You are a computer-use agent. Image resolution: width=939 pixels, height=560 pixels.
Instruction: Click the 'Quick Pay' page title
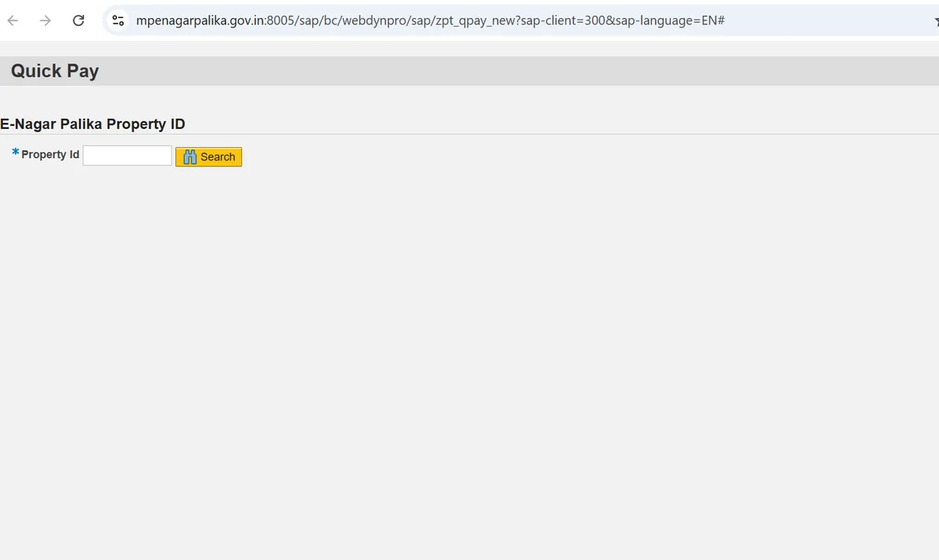click(55, 71)
